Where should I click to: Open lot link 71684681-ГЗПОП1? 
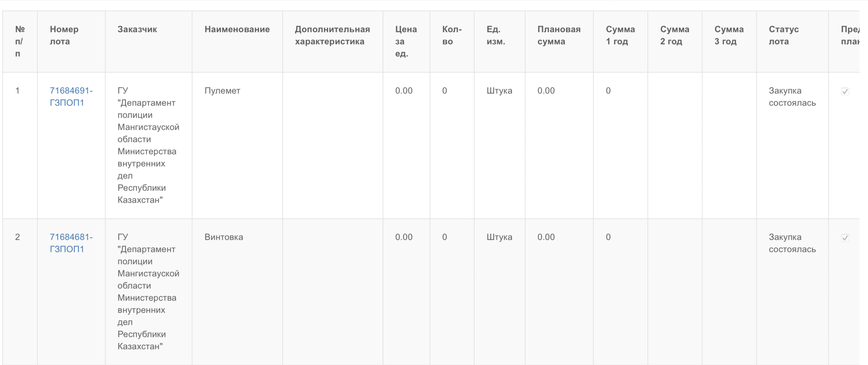(x=71, y=243)
